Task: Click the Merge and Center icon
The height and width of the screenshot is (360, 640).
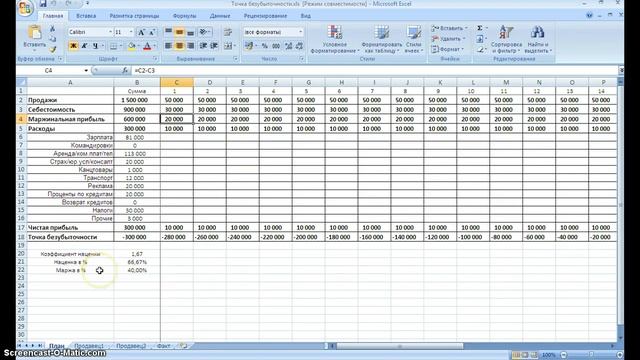Action: 228,46
